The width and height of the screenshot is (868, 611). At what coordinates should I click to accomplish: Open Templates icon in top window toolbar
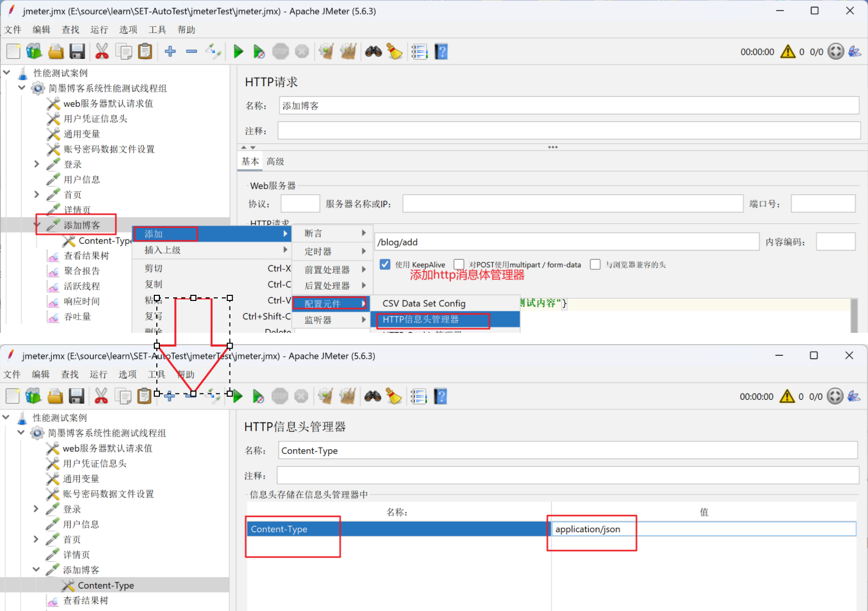[34, 51]
